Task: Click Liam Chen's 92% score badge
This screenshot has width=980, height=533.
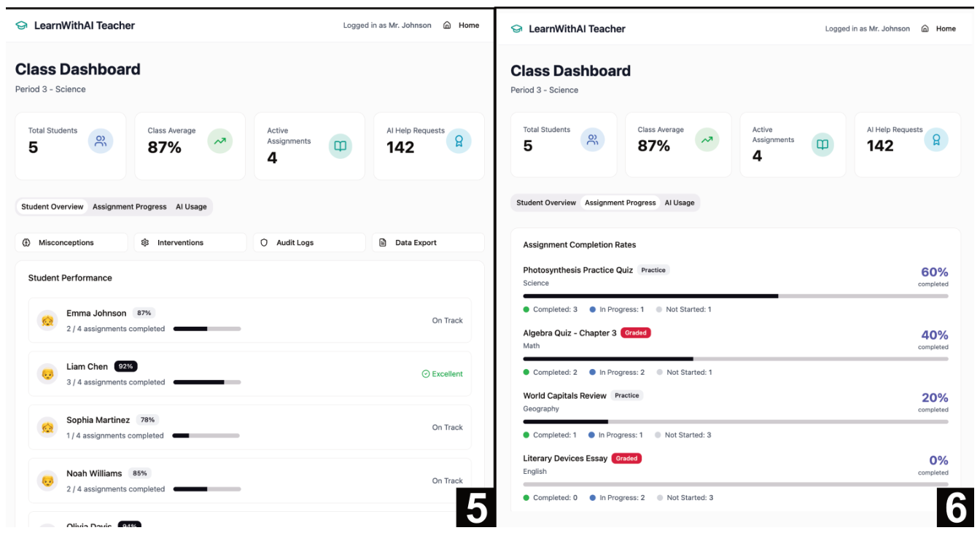Action: (x=125, y=367)
